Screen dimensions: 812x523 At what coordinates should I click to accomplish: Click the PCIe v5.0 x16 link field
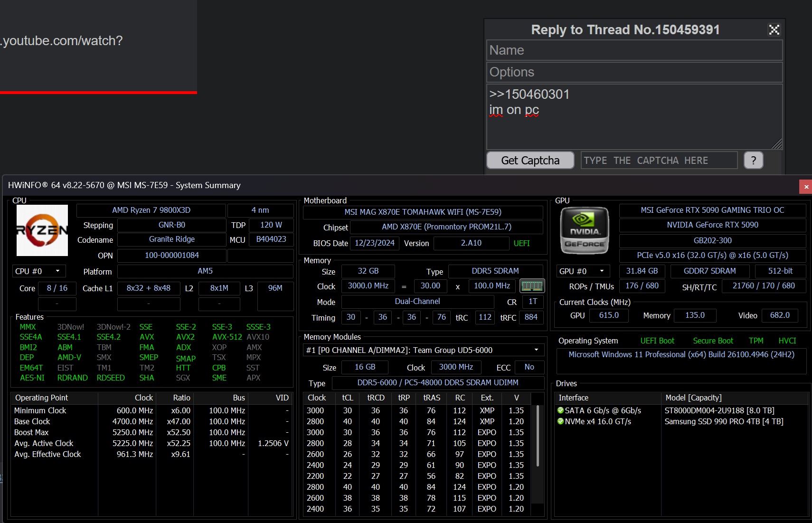712,255
